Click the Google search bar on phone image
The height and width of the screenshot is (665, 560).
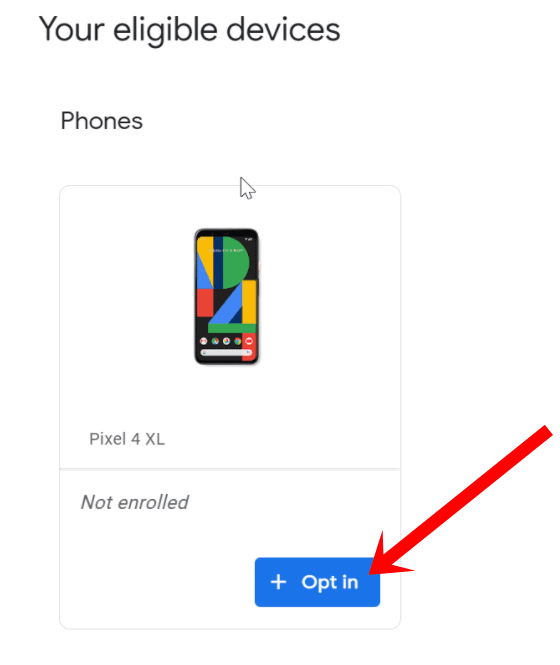tap(226, 352)
